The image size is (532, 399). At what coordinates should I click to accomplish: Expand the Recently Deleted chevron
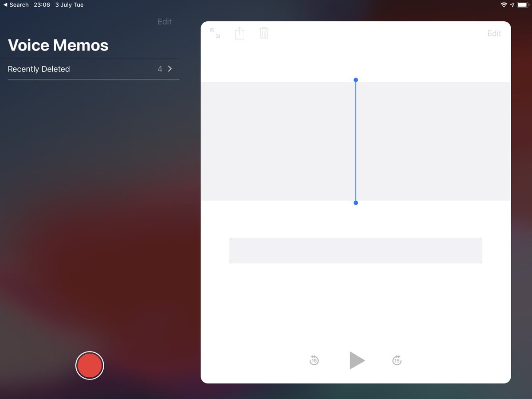point(170,69)
